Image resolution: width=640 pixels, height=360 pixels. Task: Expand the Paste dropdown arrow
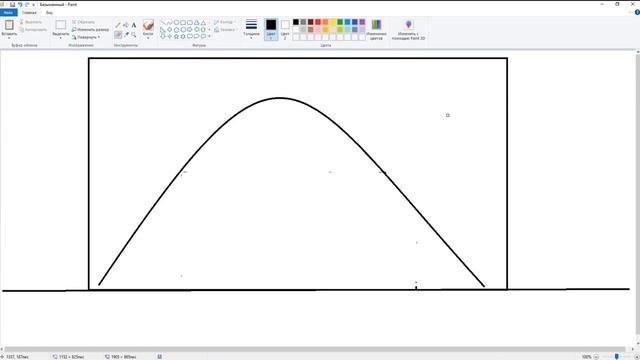click(9, 38)
